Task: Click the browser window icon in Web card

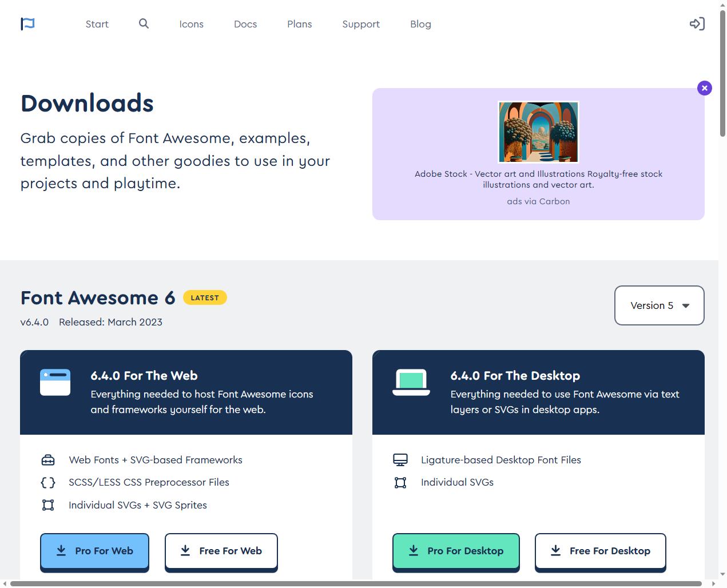Action: pyautogui.click(x=55, y=382)
